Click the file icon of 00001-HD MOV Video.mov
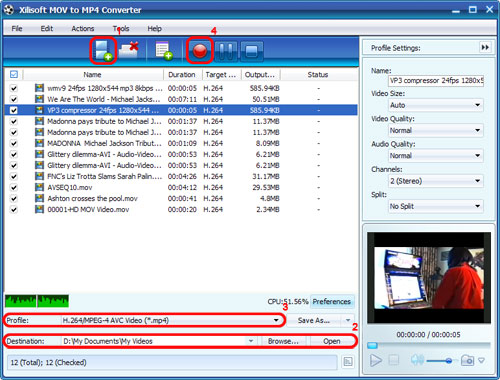Viewport: 500px width, 380px height. pyautogui.click(x=39, y=209)
